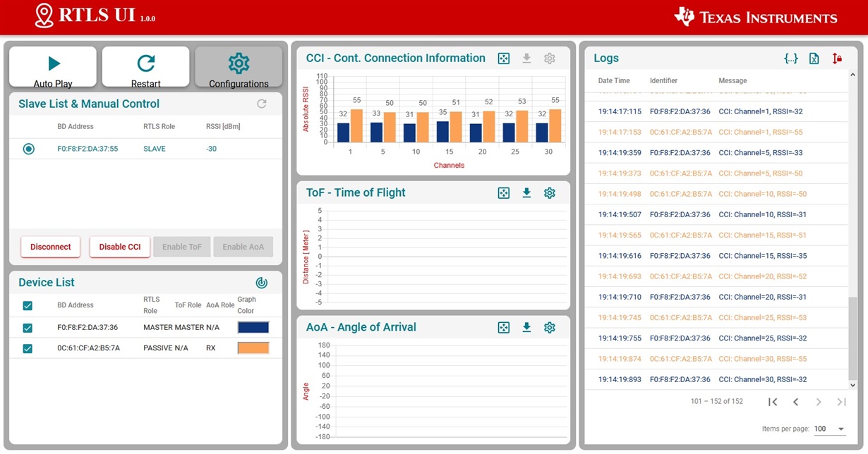Click '101 – 152 of 152' pagination text
The height and width of the screenshot is (454, 868).
717,401
